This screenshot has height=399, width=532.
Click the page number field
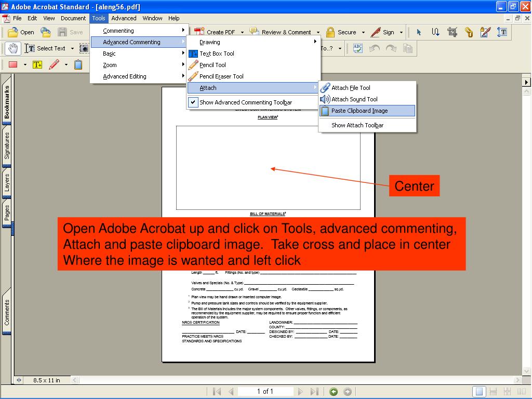(265, 392)
